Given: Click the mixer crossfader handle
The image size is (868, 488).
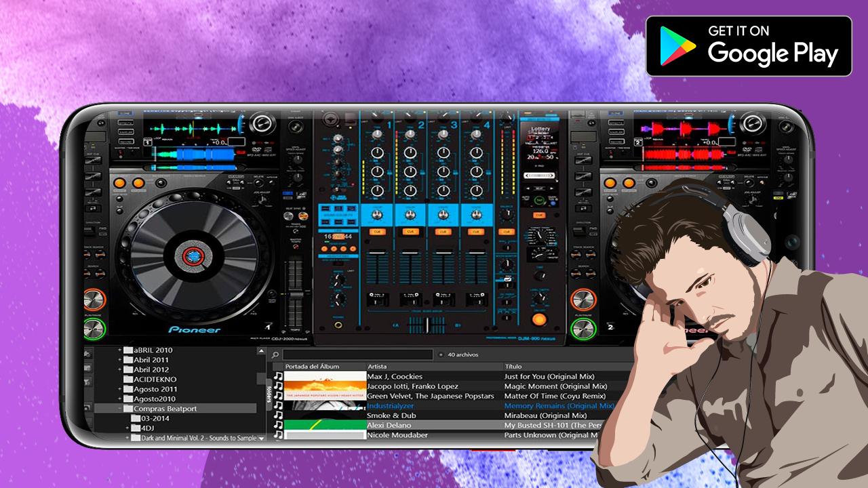Looking at the screenshot, I should coord(427,325).
